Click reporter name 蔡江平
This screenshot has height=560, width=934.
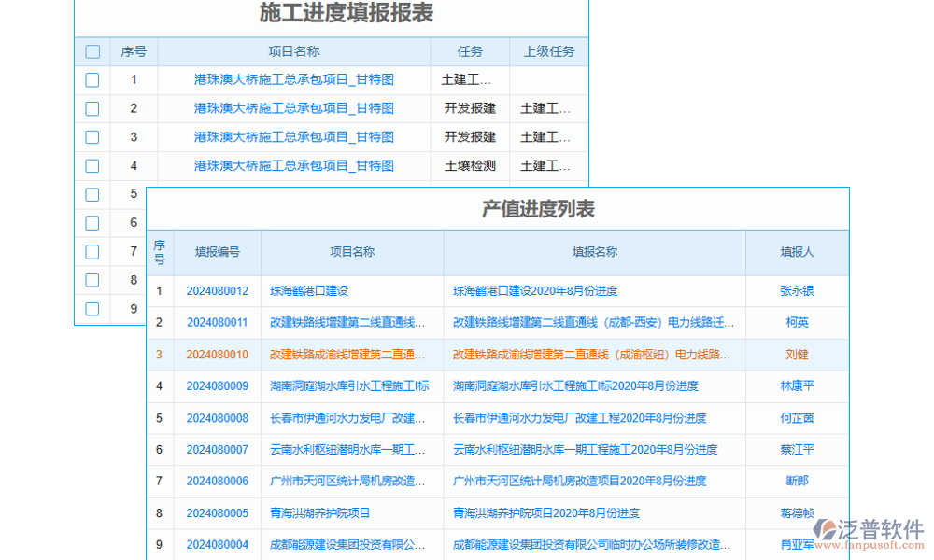(x=797, y=450)
